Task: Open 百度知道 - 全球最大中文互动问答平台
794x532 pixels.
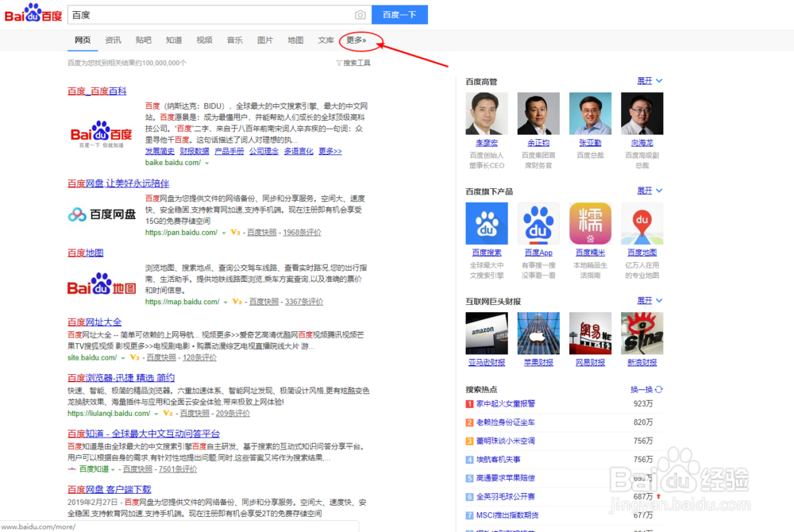Action: 143,434
